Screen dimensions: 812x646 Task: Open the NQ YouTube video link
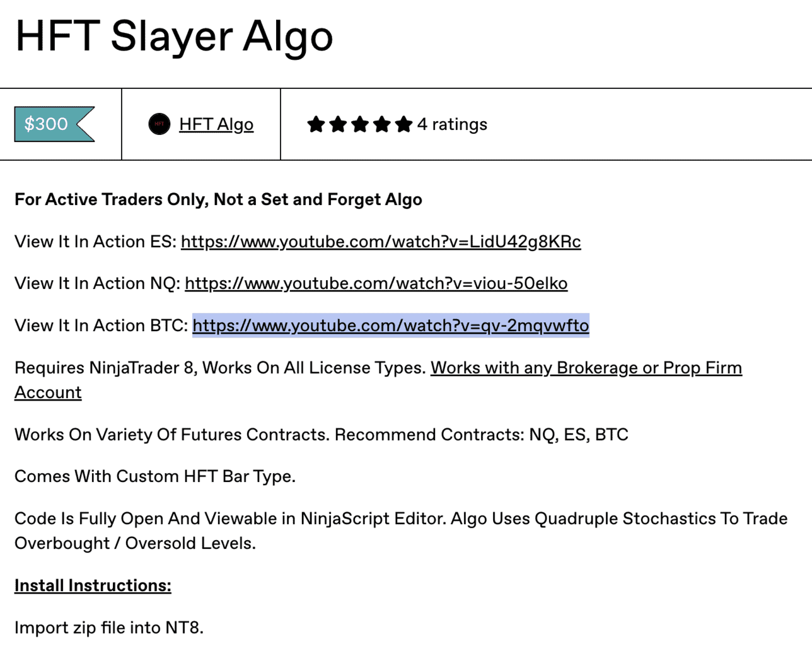[x=376, y=283]
